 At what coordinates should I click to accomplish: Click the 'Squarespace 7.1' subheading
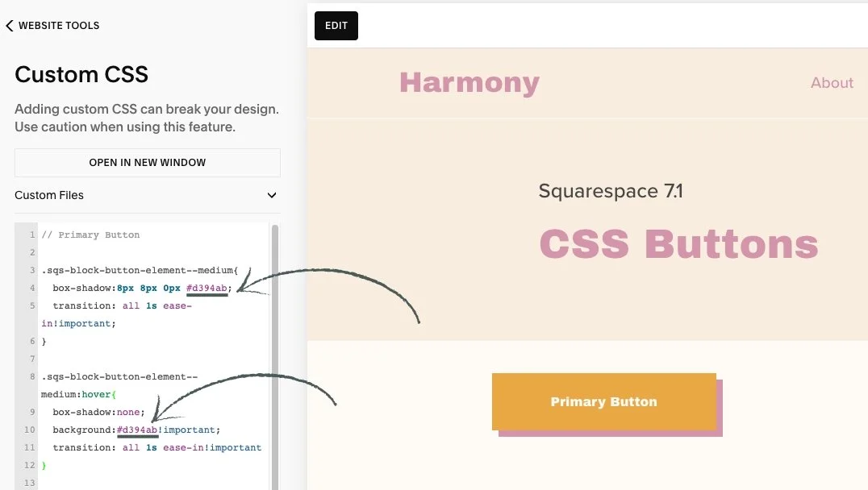point(611,191)
